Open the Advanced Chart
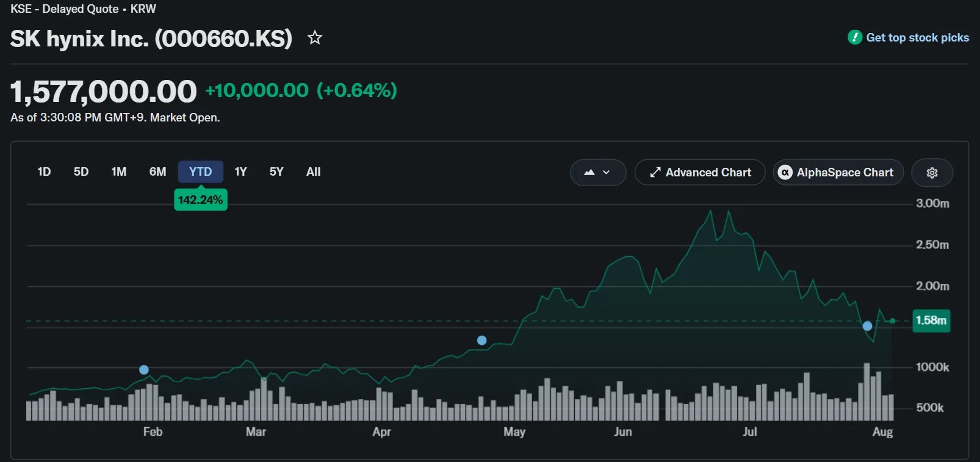The width and height of the screenshot is (980, 462). pyautogui.click(x=700, y=173)
